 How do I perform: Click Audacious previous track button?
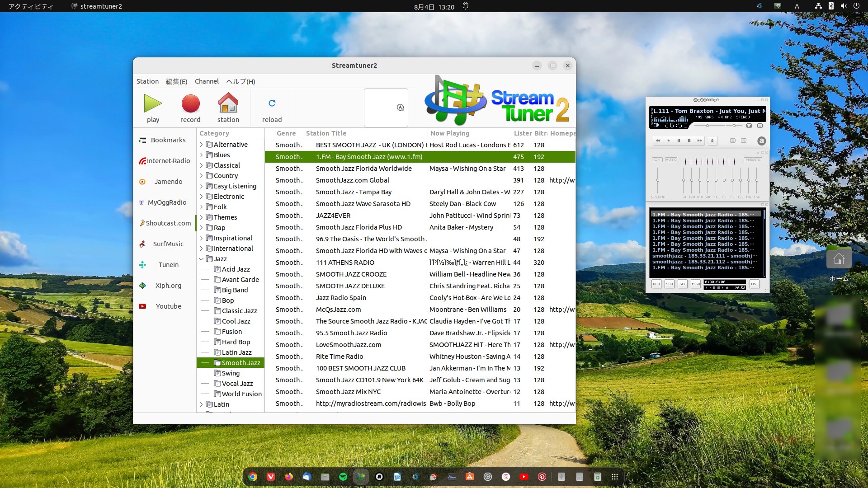(x=658, y=141)
